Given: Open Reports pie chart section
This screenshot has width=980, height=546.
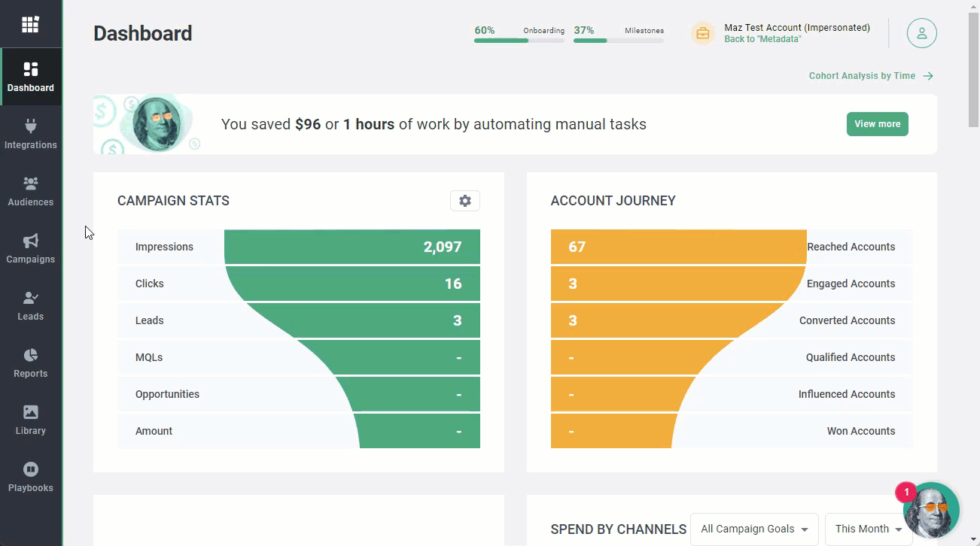Looking at the screenshot, I should (x=31, y=362).
